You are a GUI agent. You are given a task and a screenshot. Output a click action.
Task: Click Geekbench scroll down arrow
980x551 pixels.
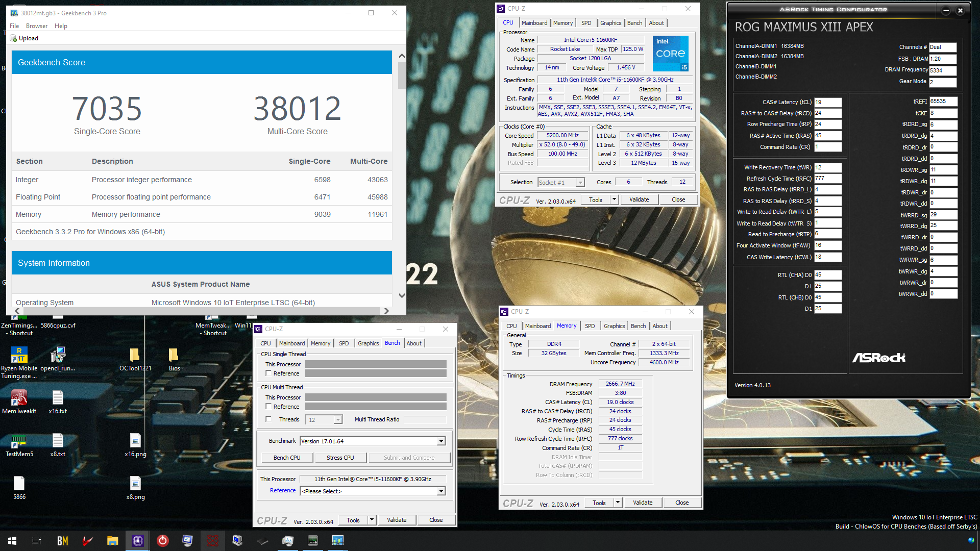tap(402, 295)
